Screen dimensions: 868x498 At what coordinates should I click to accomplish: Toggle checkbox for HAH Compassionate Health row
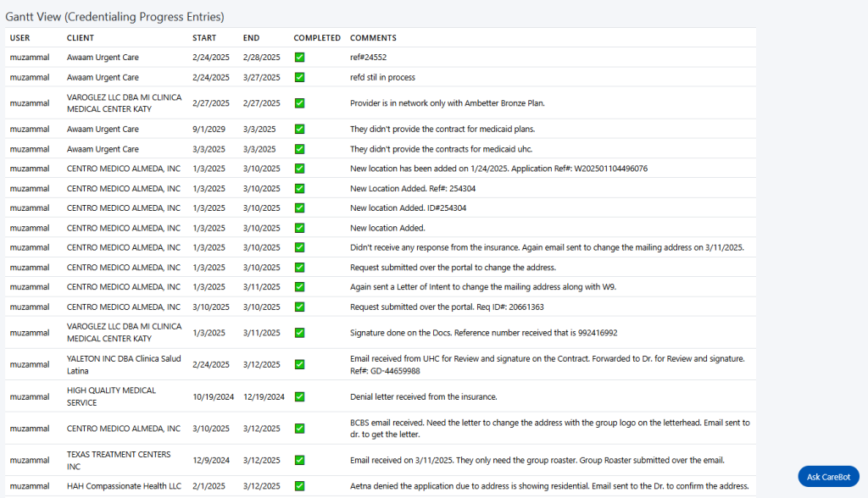[299, 486]
